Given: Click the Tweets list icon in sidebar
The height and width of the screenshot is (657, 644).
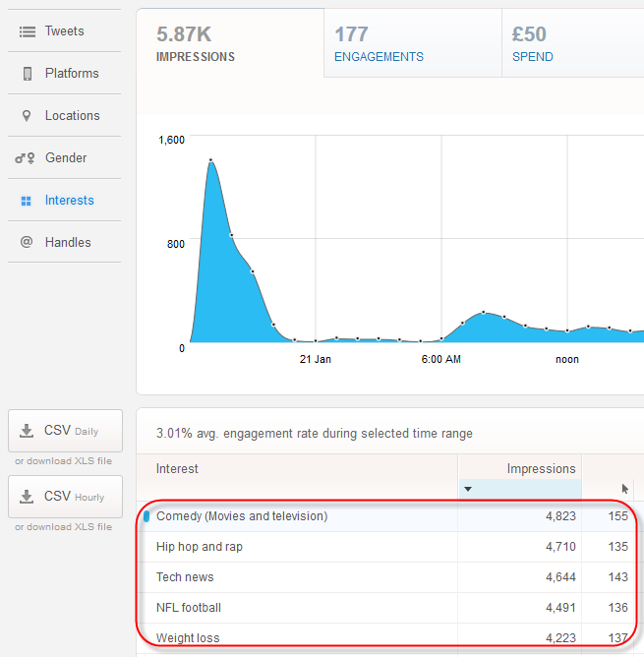Looking at the screenshot, I should pos(27,31).
